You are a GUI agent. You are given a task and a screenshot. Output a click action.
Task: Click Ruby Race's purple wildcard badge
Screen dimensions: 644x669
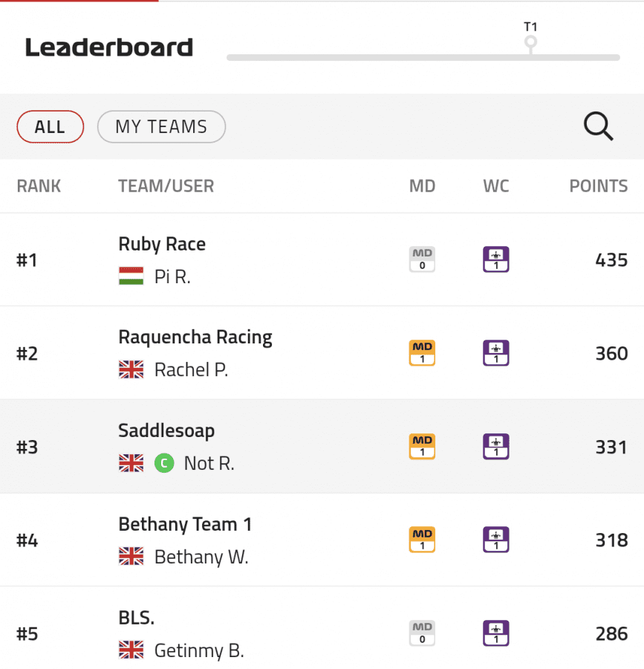pos(495,259)
